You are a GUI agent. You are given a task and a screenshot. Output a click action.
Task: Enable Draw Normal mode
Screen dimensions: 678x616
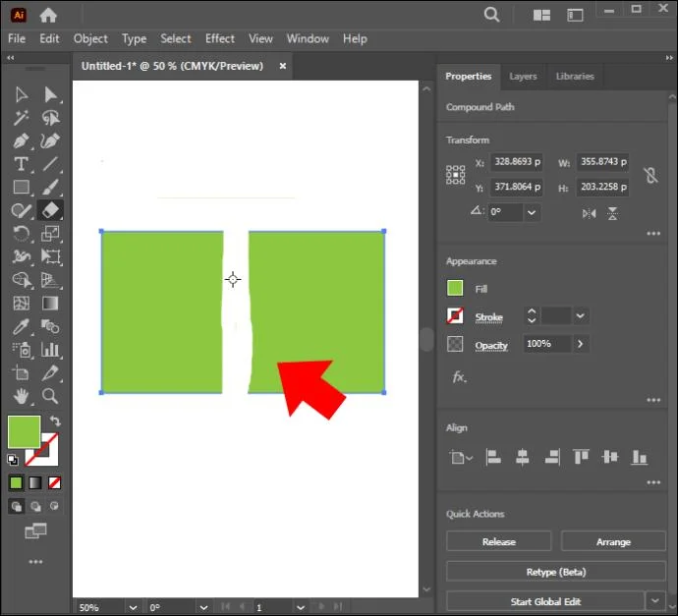[17, 506]
